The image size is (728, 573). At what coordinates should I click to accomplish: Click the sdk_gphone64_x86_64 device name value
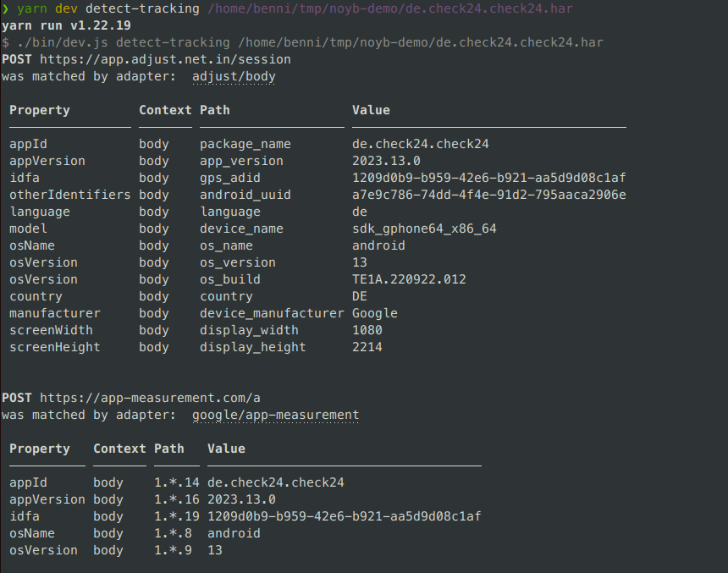424,229
